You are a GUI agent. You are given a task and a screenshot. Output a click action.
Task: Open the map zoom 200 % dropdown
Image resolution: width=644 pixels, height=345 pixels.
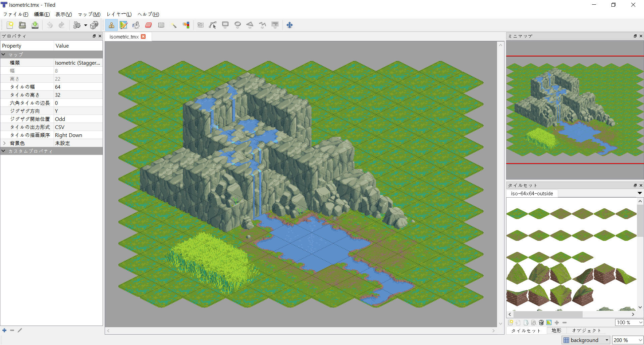[628, 340]
